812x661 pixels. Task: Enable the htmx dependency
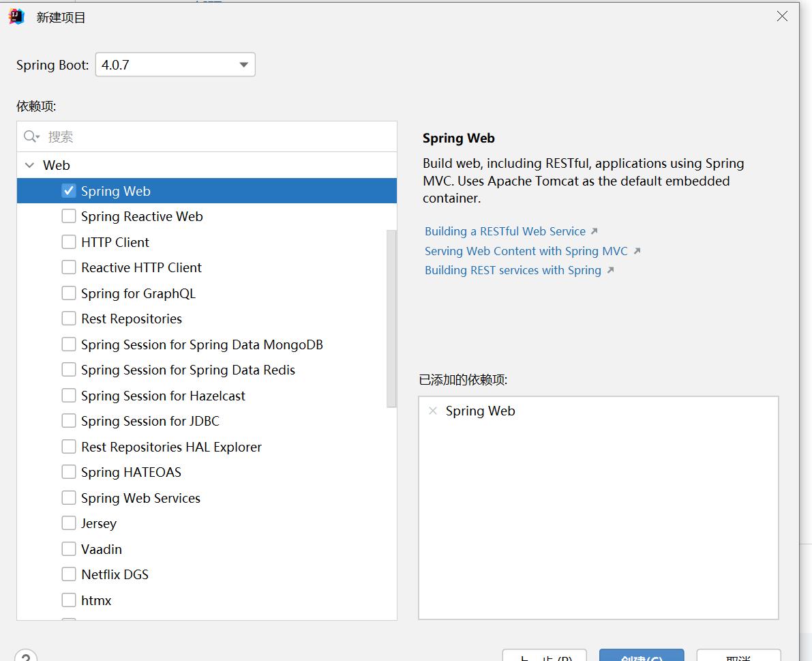tap(69, 600)
